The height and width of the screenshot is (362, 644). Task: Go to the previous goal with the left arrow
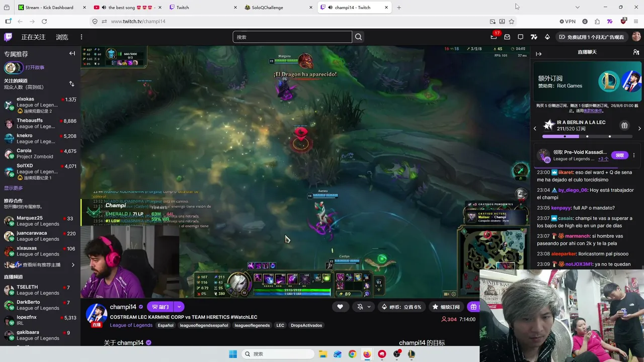click(535, 129)
